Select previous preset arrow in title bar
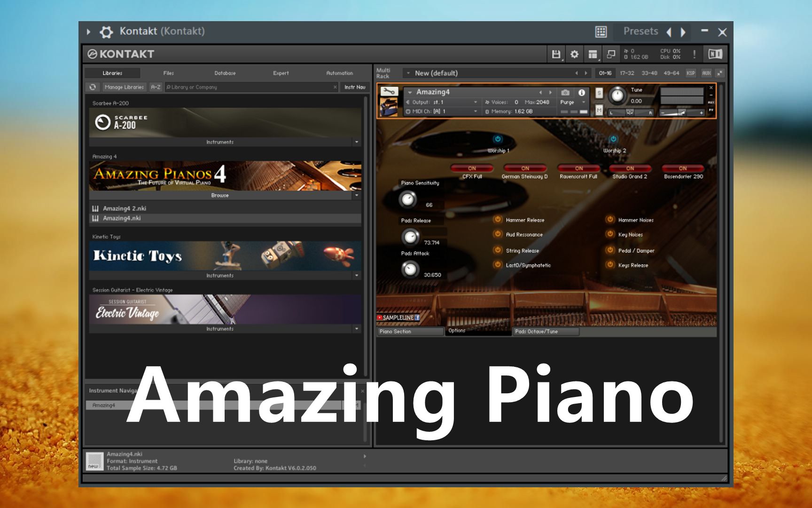Screen dimensions: 812x508 coord(669,32)
